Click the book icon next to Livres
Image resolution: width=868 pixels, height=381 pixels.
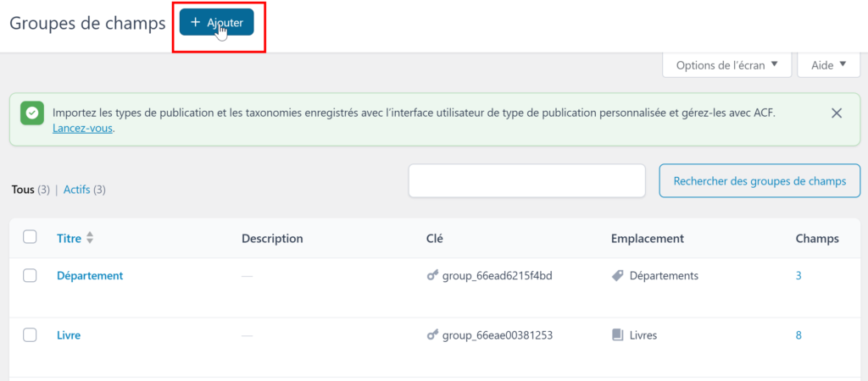coord(617,335)
